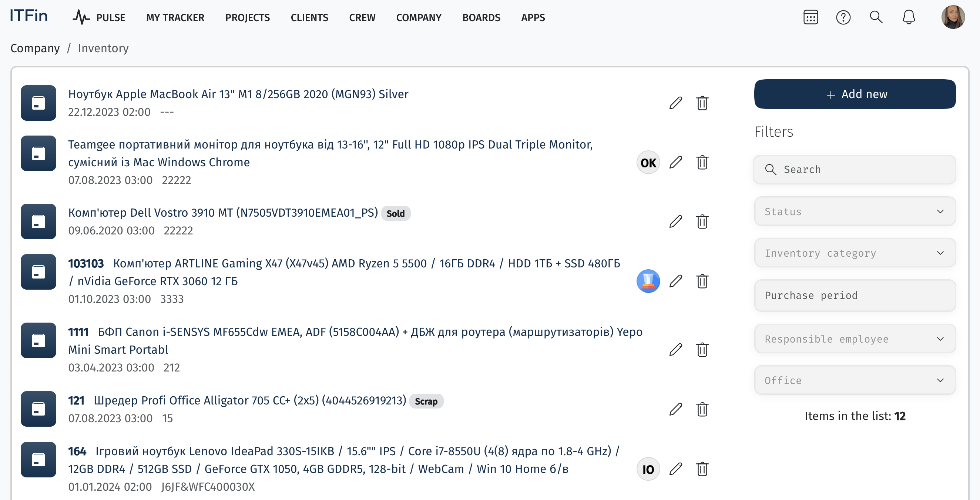Edit the MacBook Air inventory item
This screenshot has height=500, width=980.
point(676,103)
